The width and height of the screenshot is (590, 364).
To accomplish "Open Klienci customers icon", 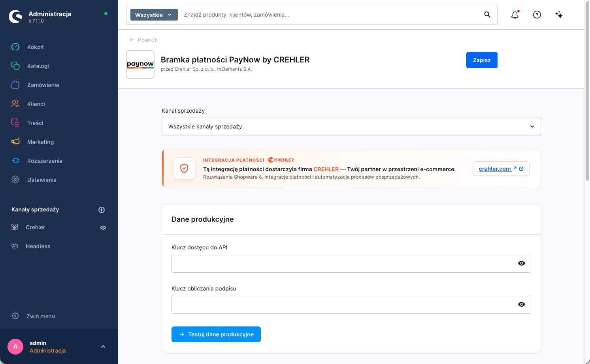I will [15, 104].
